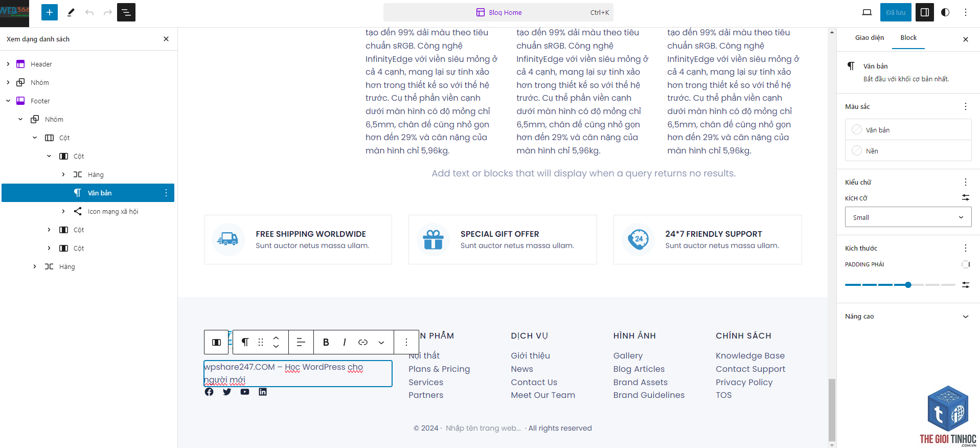The image size is (980, 448).
Task: Select the Icon mạng xã hội share icon
Action: (78, 211)
